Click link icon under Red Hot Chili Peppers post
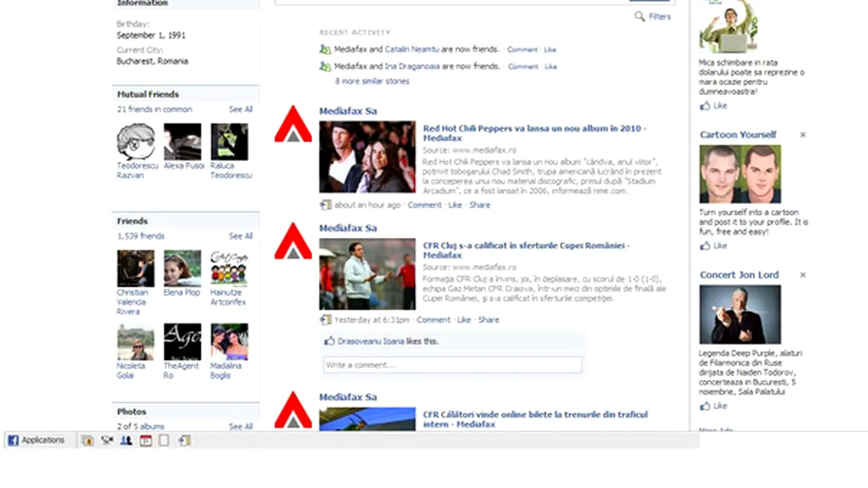Viewport: 868px width, 488px height. pos(325,205)
